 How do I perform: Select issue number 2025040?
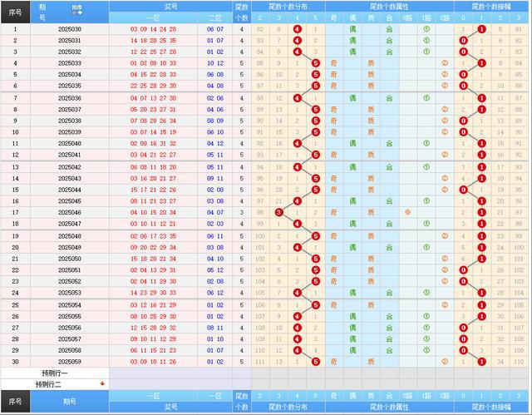pyautogui.click(x=70, y=144)
